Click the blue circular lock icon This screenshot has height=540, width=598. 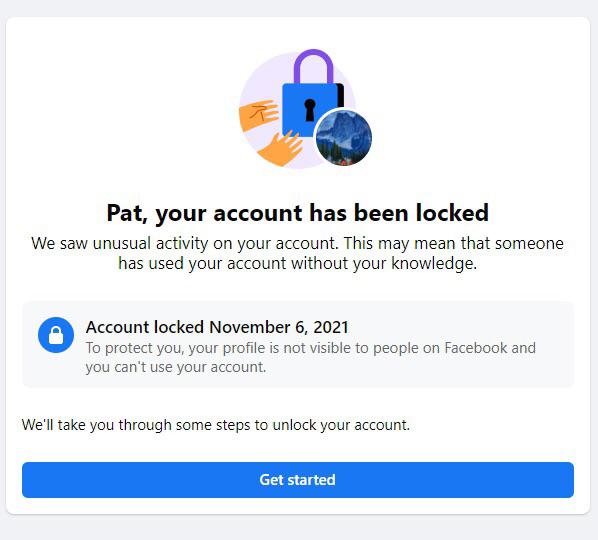tap(56, 335)
